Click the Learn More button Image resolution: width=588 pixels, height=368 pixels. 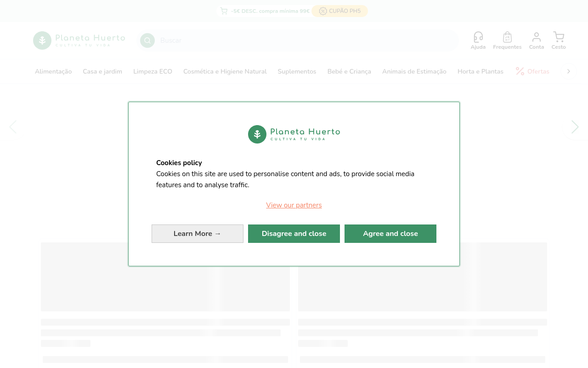tap(198, 234)
